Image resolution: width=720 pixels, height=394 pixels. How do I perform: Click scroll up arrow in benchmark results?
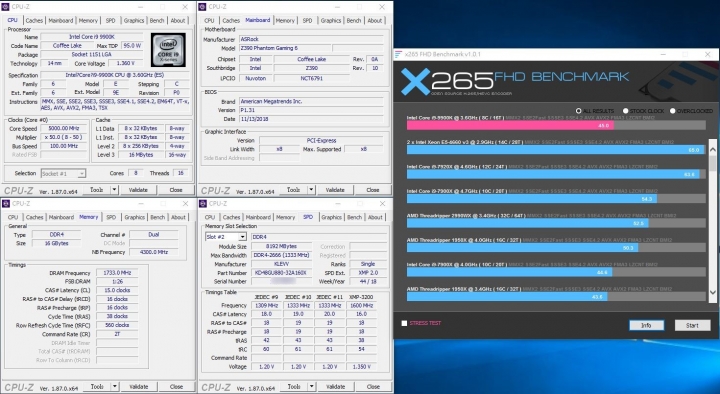point(713,150)
